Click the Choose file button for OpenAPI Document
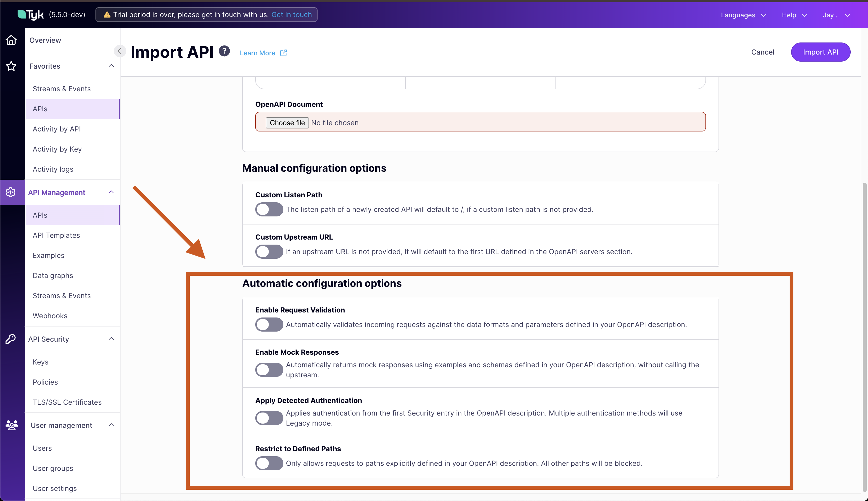Image resolution: width=868 pixels, height=501 pixels. point(287,122)
